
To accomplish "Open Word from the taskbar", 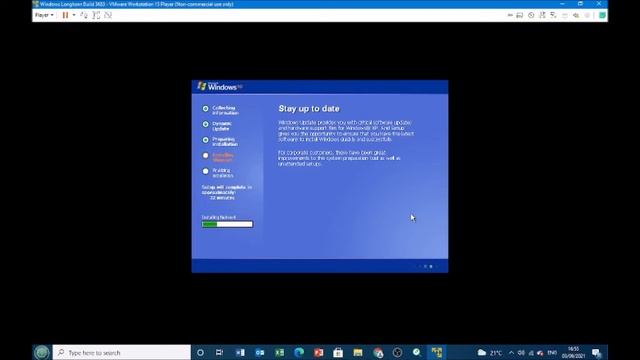I will 240,352.
